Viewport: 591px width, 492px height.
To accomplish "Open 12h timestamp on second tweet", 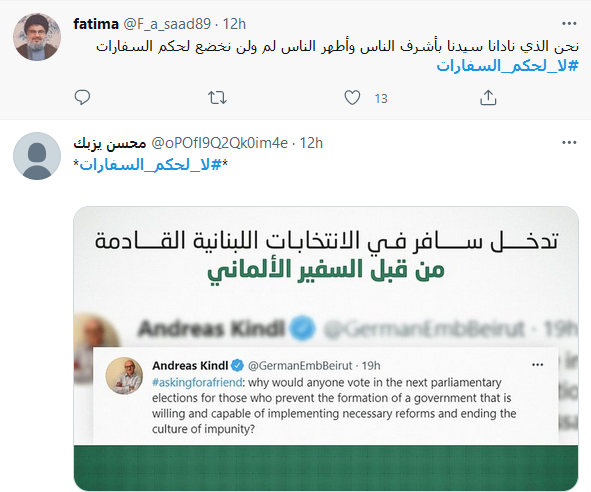I will click(x=311, y=143).
